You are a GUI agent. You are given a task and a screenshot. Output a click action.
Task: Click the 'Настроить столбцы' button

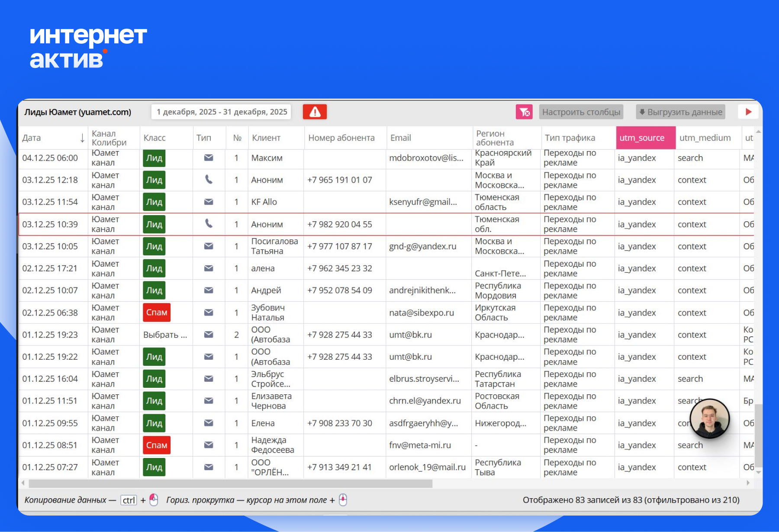click(x=581, y=112)
